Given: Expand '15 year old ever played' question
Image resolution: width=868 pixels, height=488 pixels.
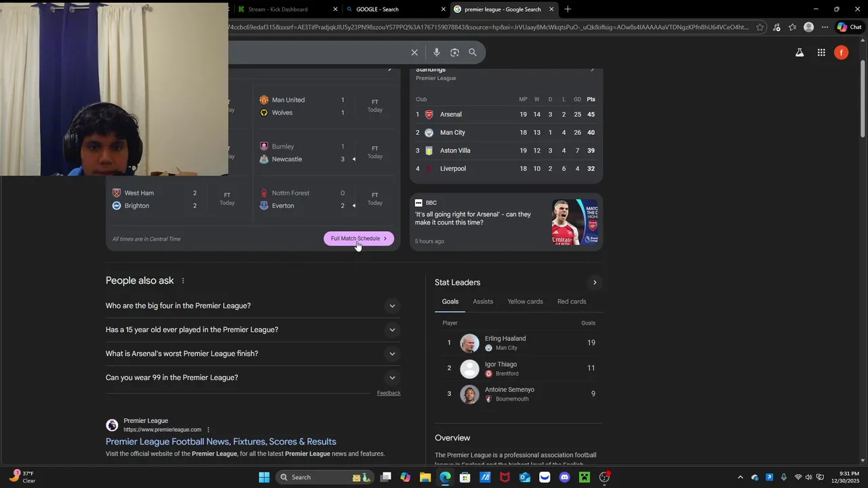Looking at the screenshot, I should coord(253,330).
